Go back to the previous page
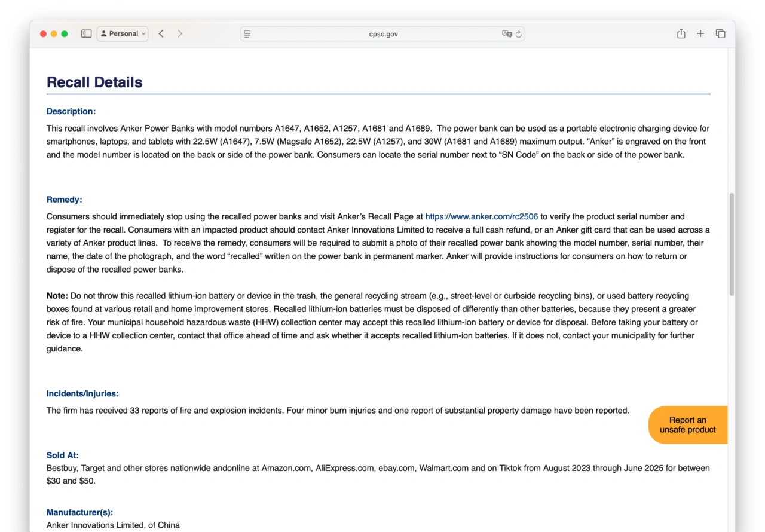 (x=161, y=34)
